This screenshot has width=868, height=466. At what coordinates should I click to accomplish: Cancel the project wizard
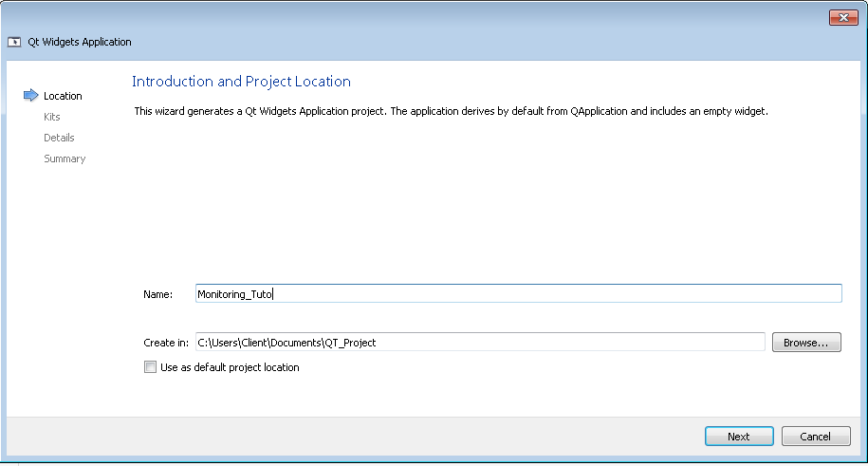(x=816, y=436)
